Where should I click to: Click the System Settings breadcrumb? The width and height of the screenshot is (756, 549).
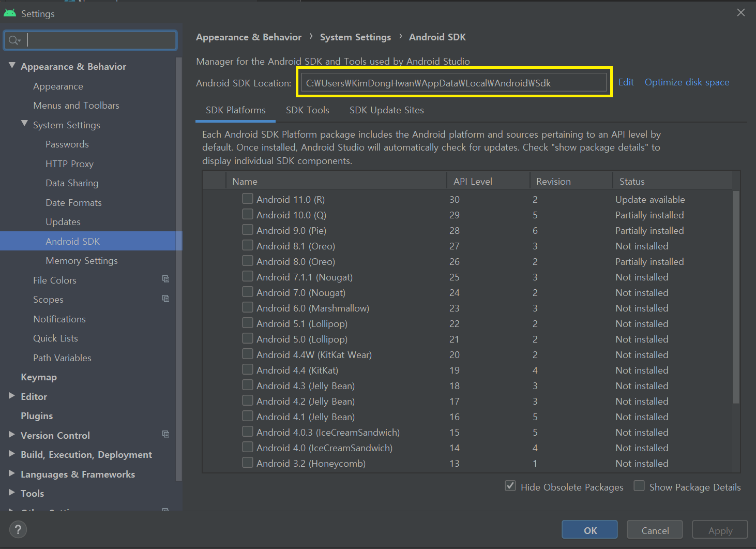coord(356,37)
